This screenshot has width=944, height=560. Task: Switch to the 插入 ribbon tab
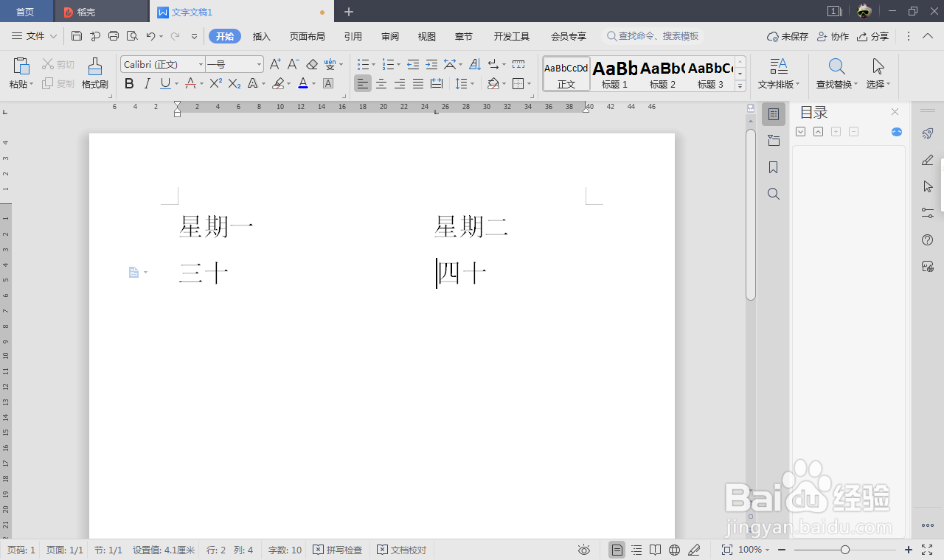(261, 35)
